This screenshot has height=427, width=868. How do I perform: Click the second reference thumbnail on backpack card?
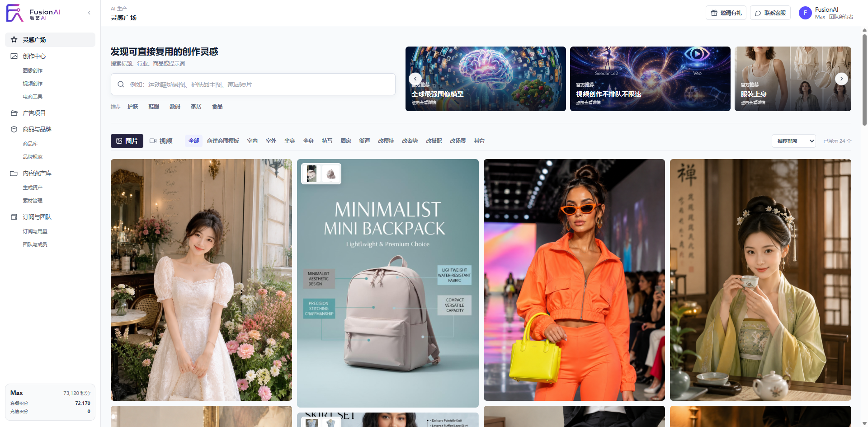pyautogui.click(x=331, y=174)
